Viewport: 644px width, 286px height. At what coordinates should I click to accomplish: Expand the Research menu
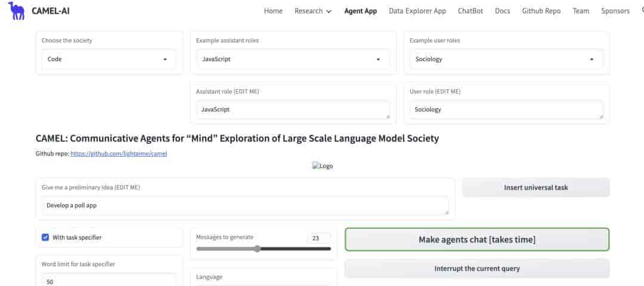pos(312,11)
